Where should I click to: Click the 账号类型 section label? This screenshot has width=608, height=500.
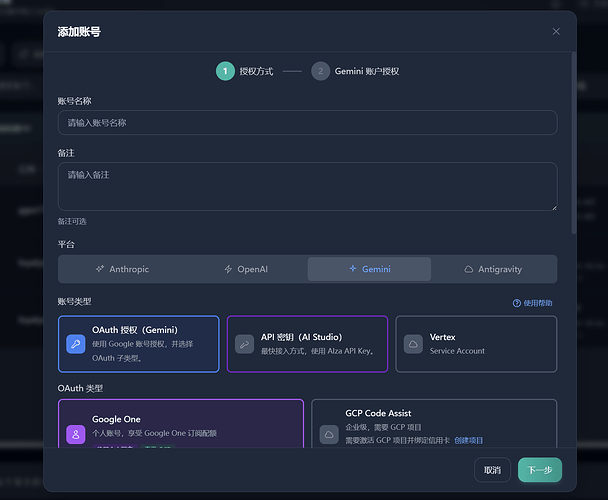pos(74,301)
